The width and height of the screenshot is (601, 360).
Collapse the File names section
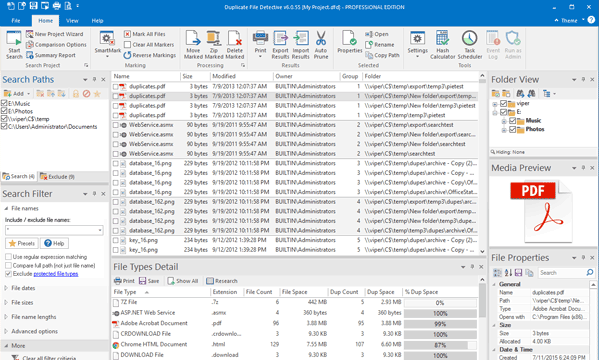(6, 209)
